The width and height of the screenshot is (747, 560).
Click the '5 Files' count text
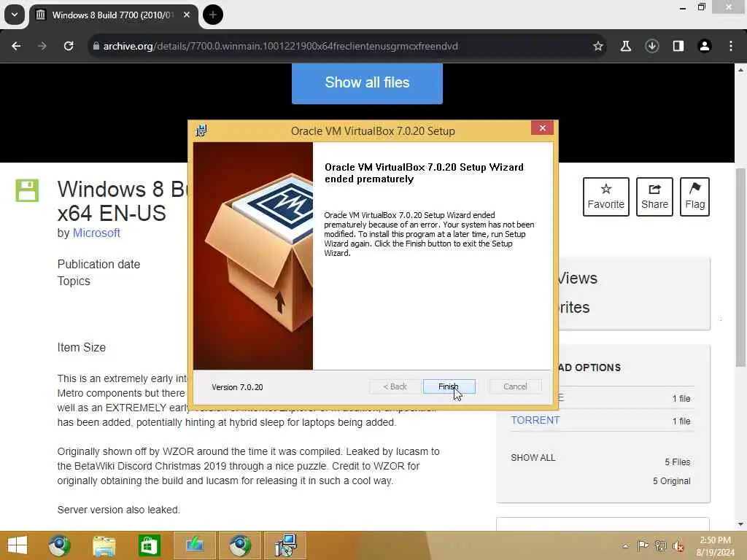[678, 462]
